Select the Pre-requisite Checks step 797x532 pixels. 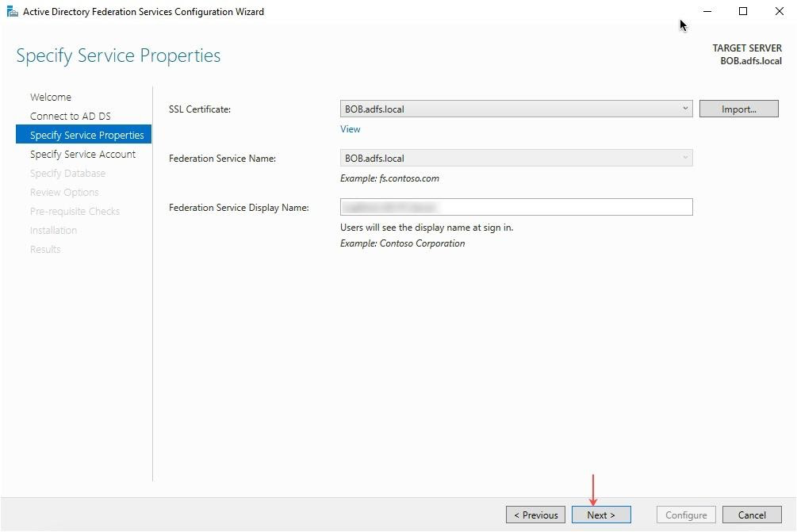pos(75,212)
